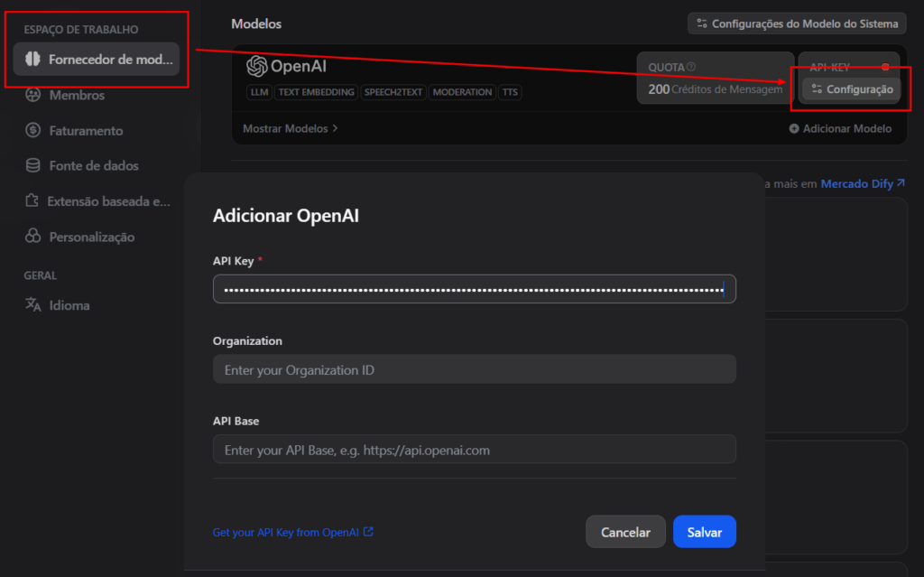Open Membros via its people icon
Screen dimensions: 924x577
click(33, 95)
